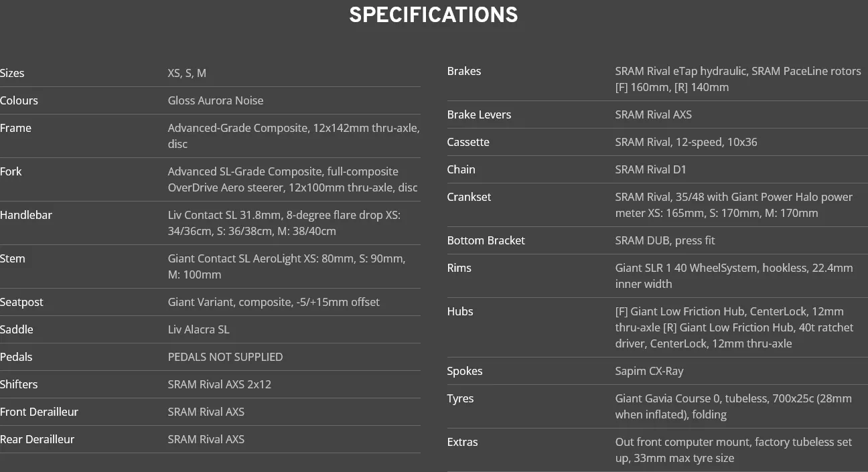Click the Giant Contact SL AeroLight stem text
The width and height of the screenshot is (868, 472).
[287, 266]
